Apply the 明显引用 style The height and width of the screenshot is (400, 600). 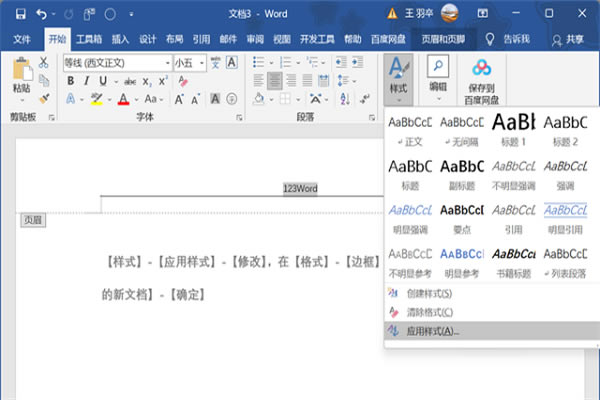pos(565,219)
